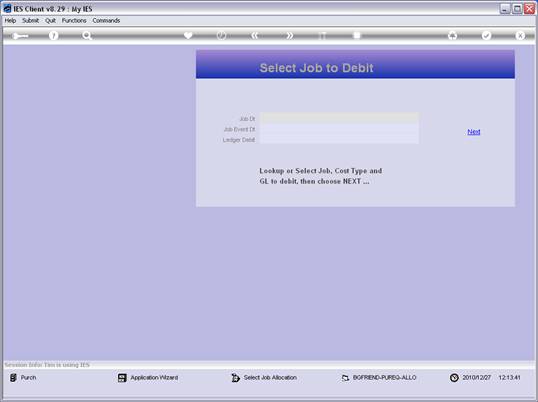This screenshot has width=538, height=402.
Task: Click the Application Wizard status icon
Action: point(122,378)
